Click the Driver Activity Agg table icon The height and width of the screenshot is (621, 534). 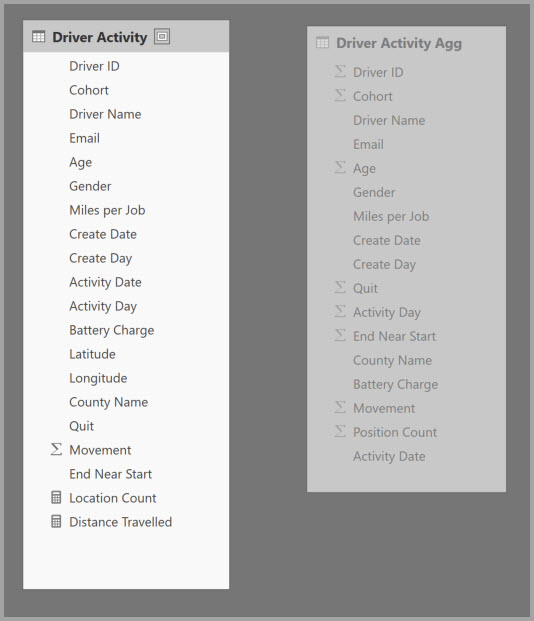click(x=322, y=42)
